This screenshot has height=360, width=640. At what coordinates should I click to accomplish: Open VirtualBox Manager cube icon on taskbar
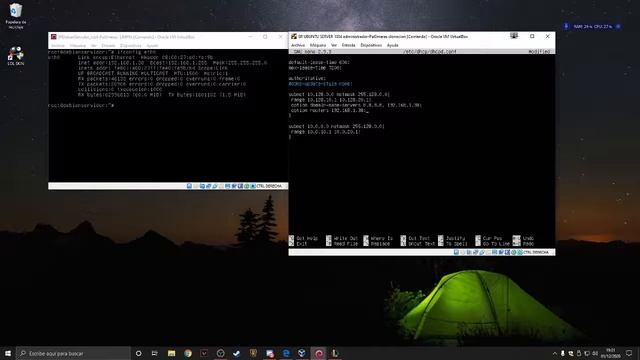[302, 353]
